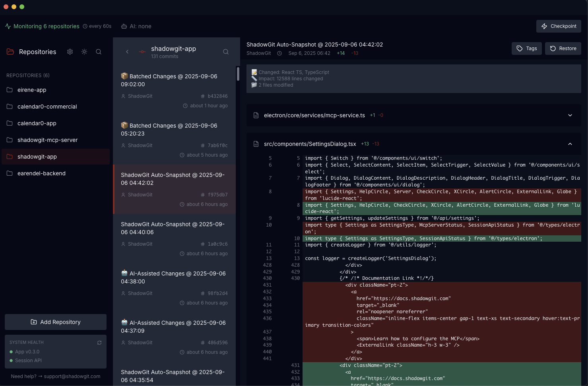Click the Checkpoint button
Screen dimensions: 588x386
[559, 26]
